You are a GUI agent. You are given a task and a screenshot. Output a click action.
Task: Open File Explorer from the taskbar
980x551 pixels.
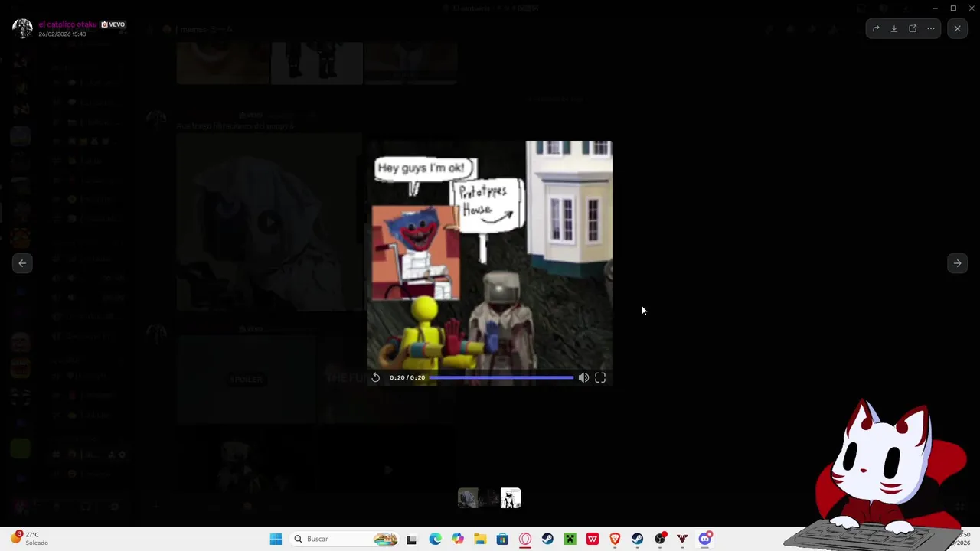[x=480, y=539]
